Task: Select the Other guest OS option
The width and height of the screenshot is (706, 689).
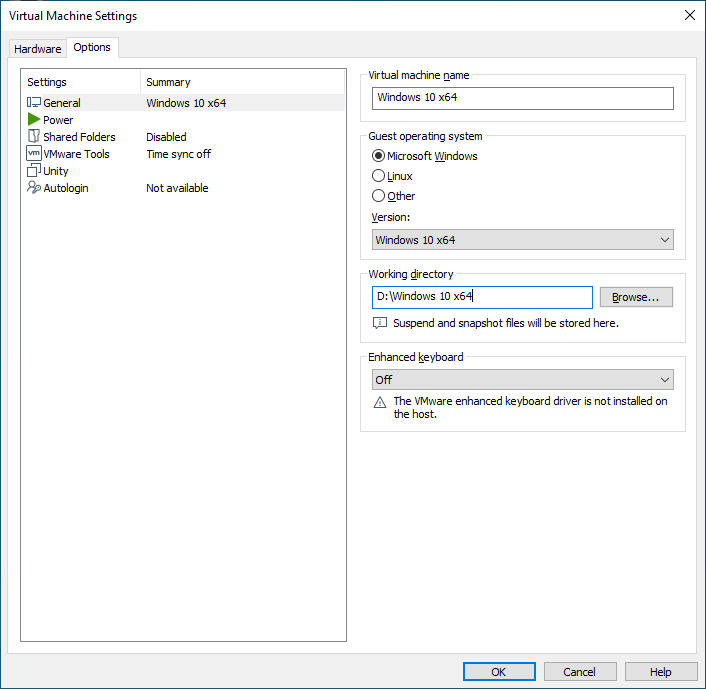Action: [x=378, y=196]
